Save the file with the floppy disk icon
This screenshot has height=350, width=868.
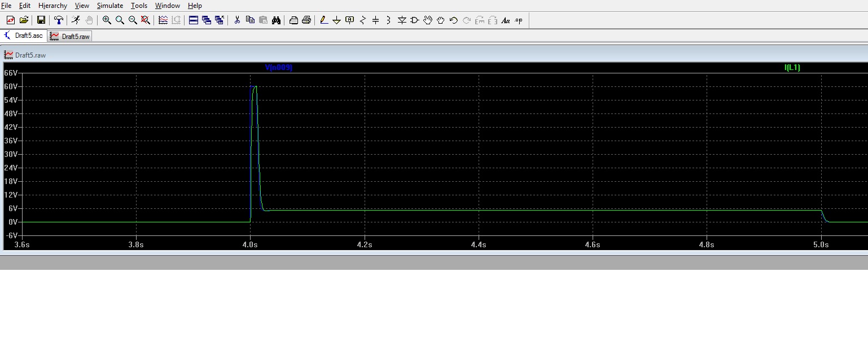[x=41, y=20]
